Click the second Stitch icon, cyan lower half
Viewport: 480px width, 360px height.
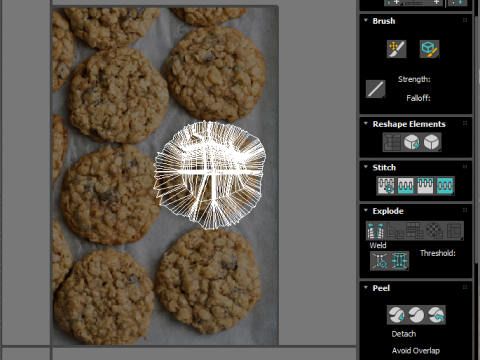[x=405, y=186]
